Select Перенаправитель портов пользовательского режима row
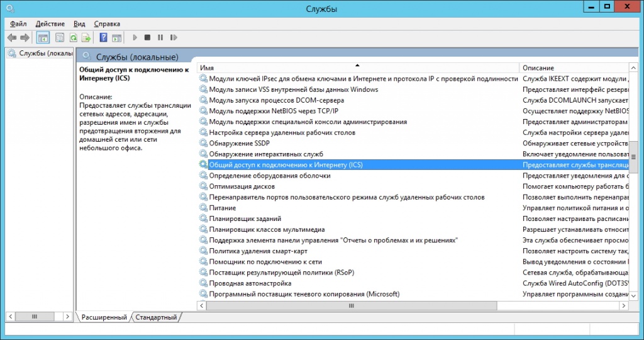Viewport: 644px width, 340px height. (x=347, y=197)
